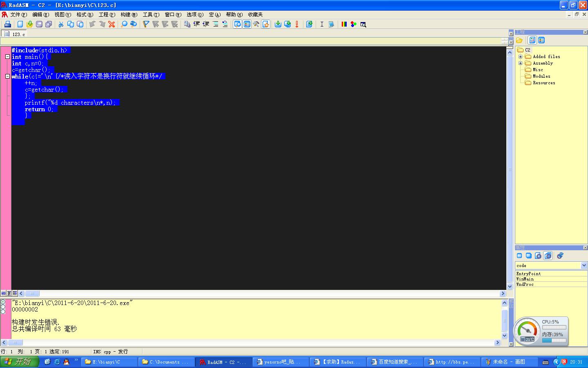
Task: Click the text cursor I-beam toolbar icon
Action: [322, 24]
